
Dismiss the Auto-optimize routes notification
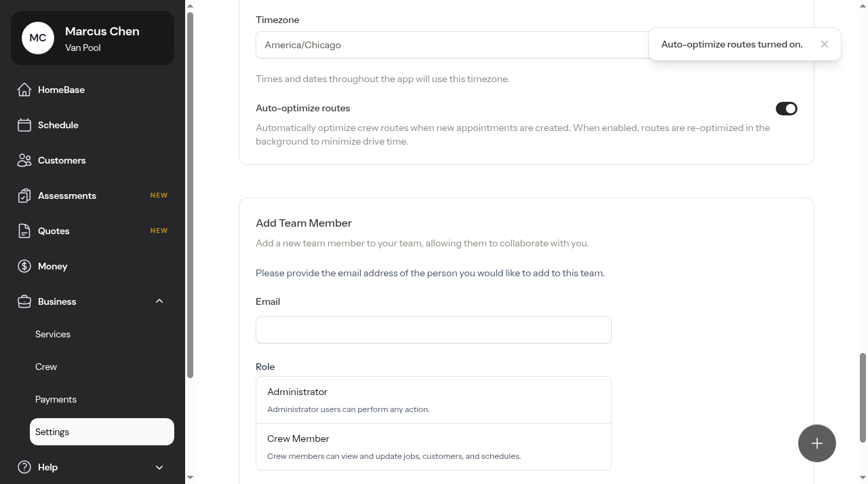825,44
